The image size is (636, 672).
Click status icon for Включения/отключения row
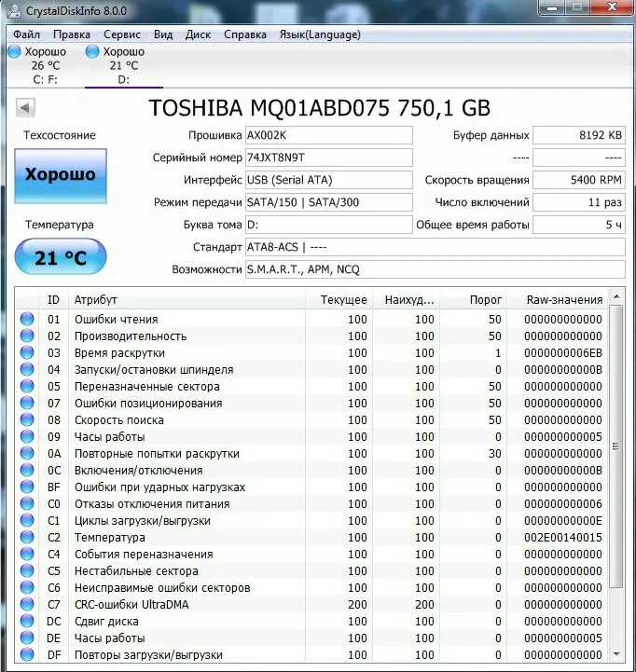pyautogui.click(x=27, y=470)
